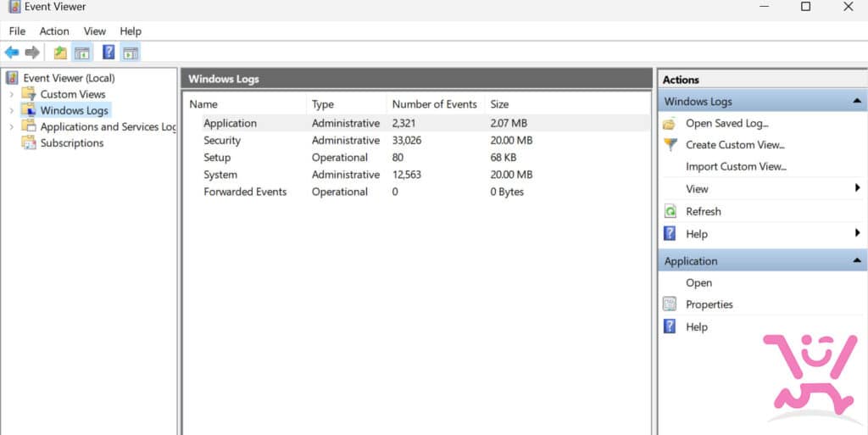Click the 12,563 events count cell
This screenshot has height=435, width=868.
[x=407, y=175]
